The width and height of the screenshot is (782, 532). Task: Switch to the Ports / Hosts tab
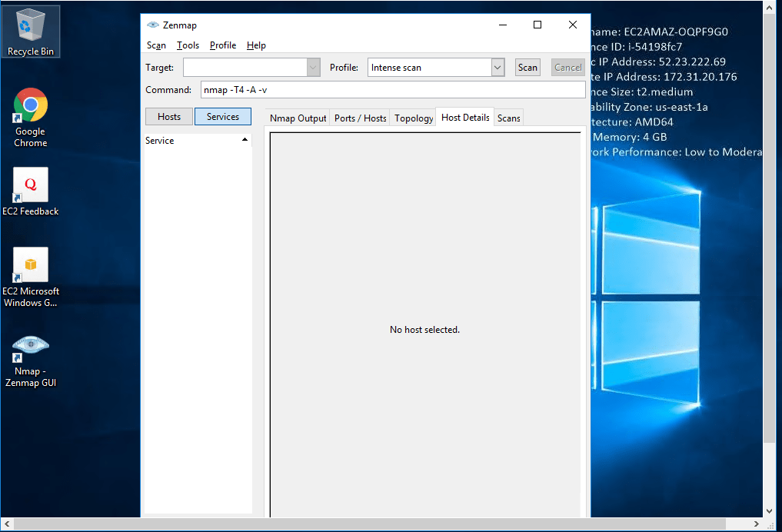point(360,118)
